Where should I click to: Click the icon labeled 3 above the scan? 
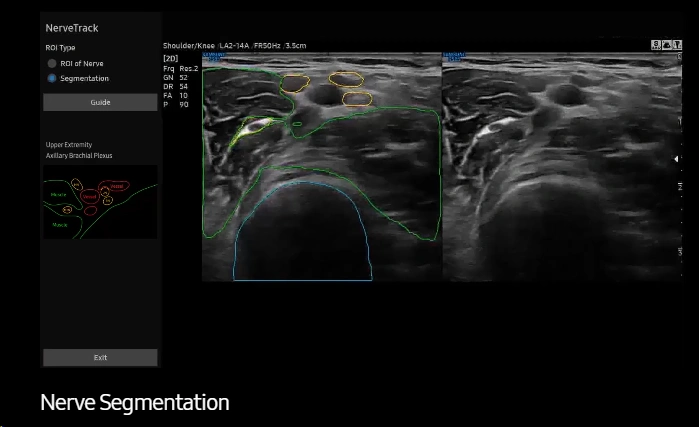coord(656,45)
